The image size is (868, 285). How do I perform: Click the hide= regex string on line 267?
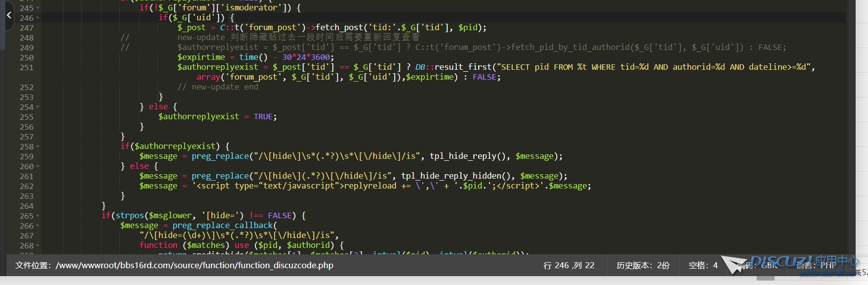pyautogui.click(x=237, y=236)
